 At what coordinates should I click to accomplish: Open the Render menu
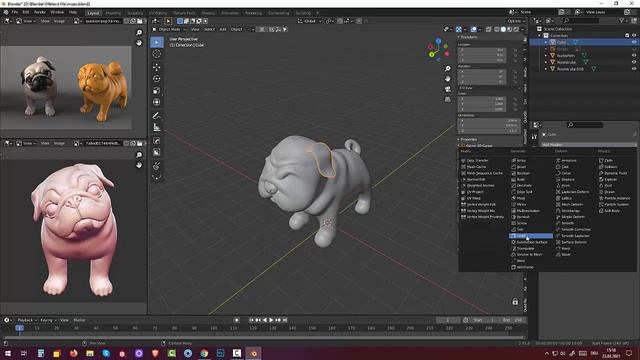40,12
